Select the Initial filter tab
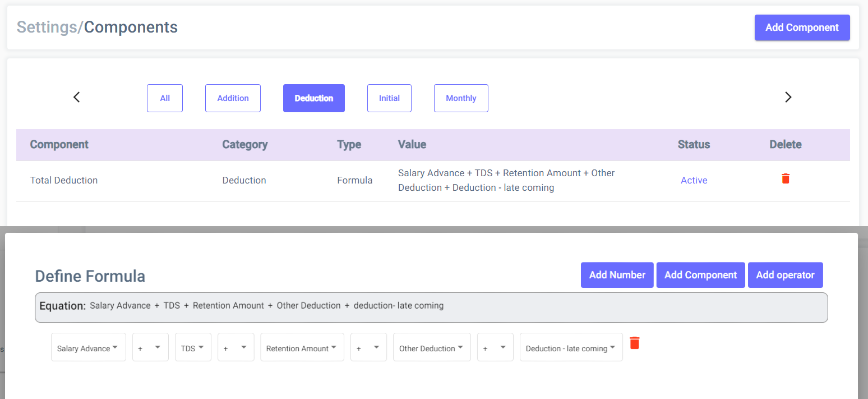868x399 pixels. pyautogui.click(x=389, y=98)
